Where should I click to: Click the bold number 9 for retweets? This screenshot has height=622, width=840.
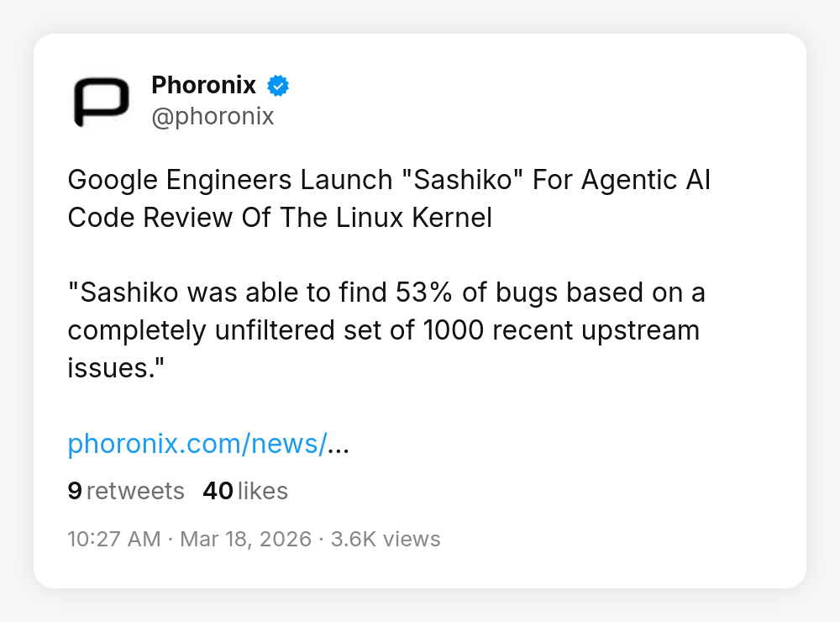click(x=75, y=491)
